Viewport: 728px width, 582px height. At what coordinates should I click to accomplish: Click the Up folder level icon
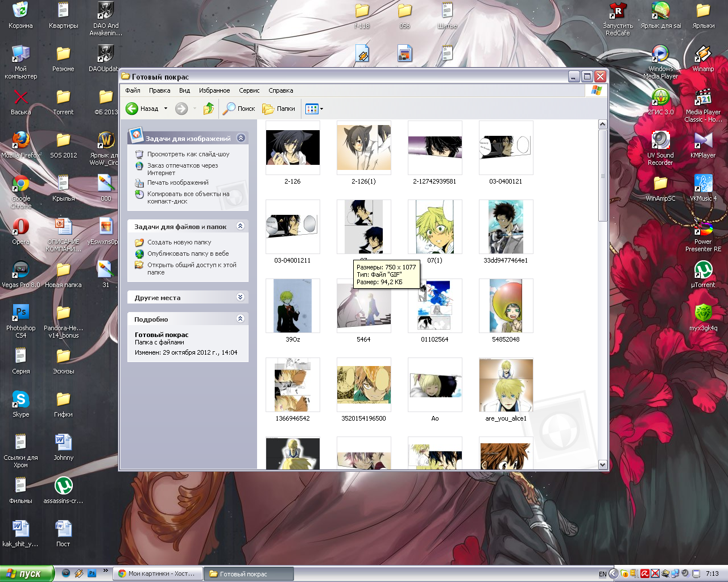[209, 109]
